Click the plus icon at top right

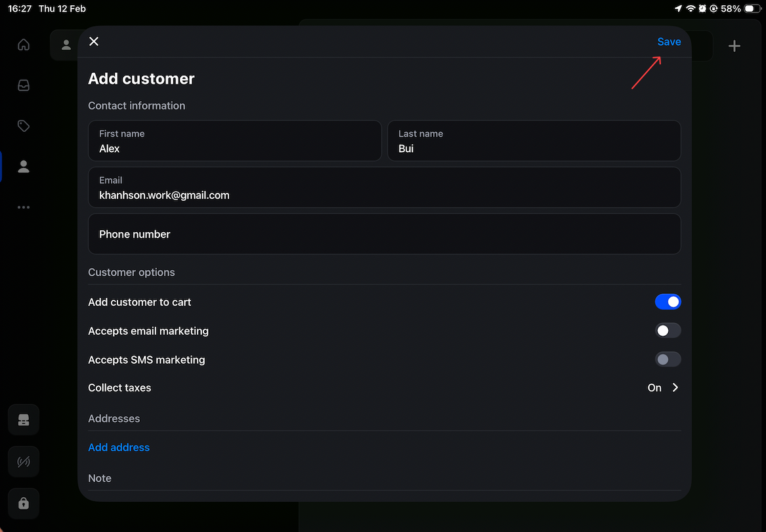pos(734,46)
